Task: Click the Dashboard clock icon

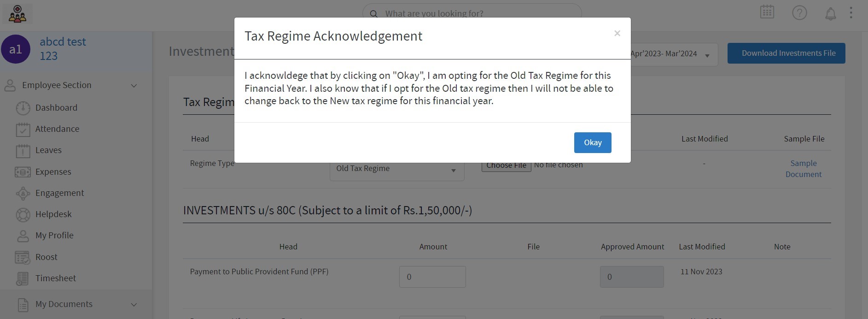Action: click(x=23, y=108)
